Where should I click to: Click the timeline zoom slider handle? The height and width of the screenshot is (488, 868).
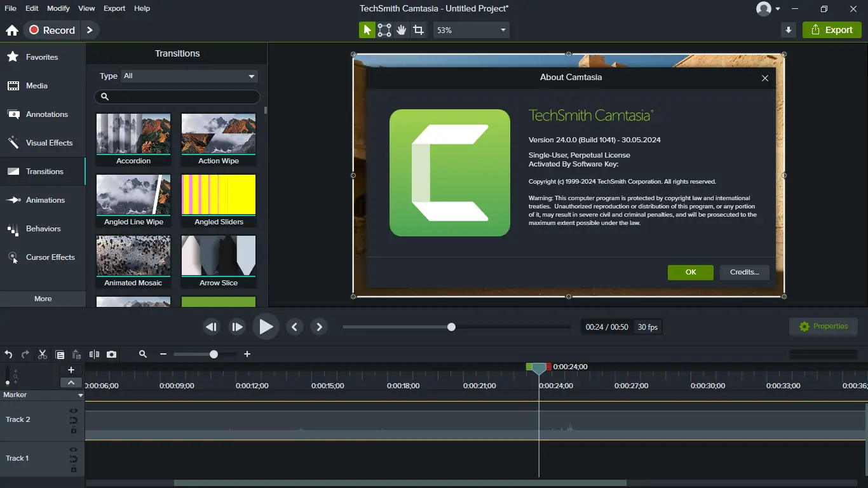pyautogui.click(x=214, y=355)
